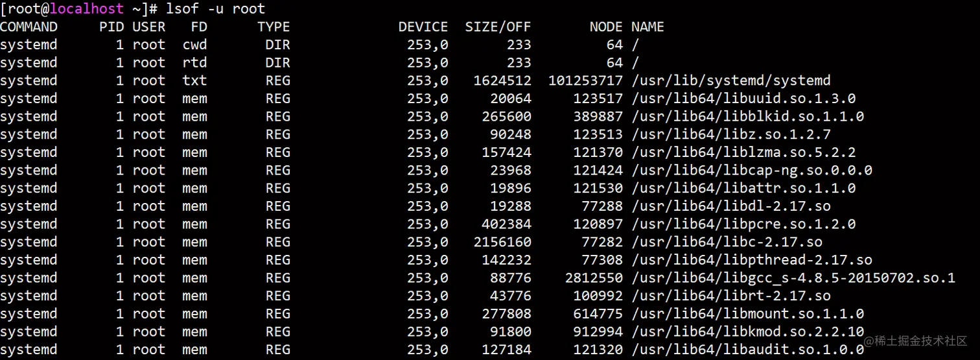Click the node value 912994

(x=598, y=331)
